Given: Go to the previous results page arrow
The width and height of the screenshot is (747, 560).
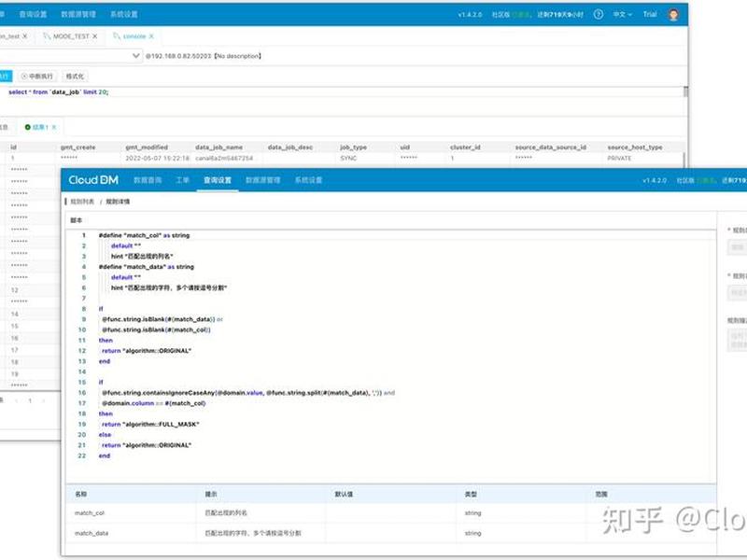Looking at the screenshot, I should pyautogui.click(x=16, y=401).
